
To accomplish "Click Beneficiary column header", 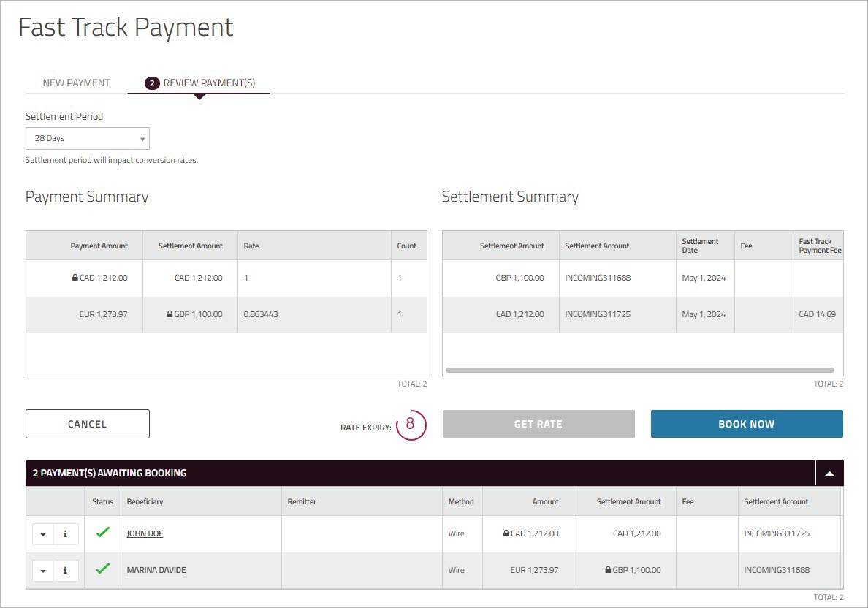I will click(x=145, y=502).
